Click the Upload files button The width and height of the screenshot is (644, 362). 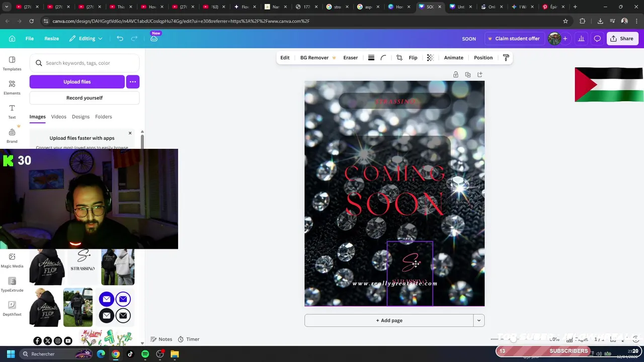pos(77,81)
